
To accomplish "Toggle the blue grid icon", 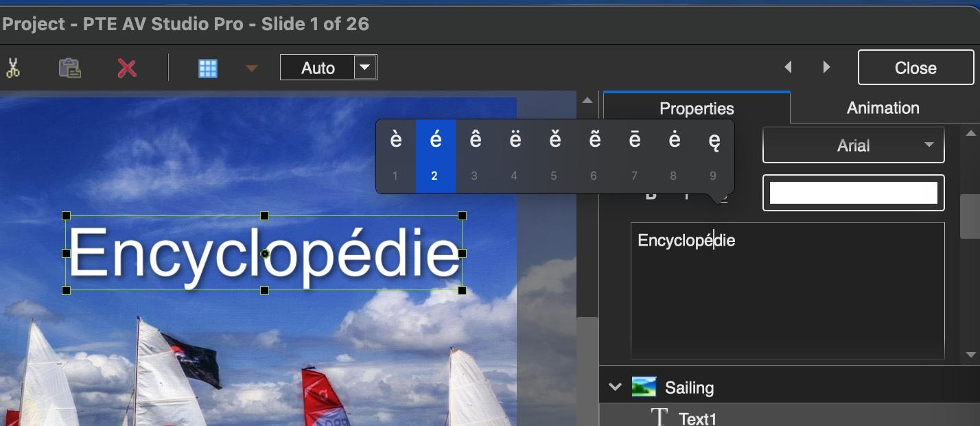I will [x=208, y=68].
